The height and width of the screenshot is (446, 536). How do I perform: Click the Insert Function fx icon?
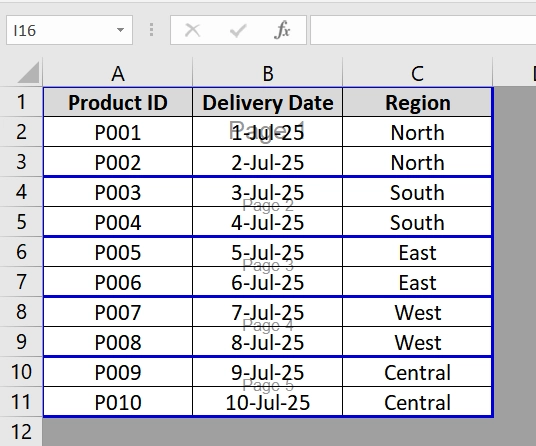tap(282, 30)
